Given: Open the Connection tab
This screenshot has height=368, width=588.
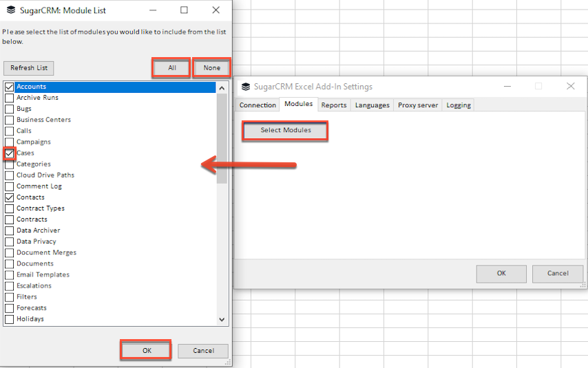Looking at the screenshot, I should pos(258,105).
